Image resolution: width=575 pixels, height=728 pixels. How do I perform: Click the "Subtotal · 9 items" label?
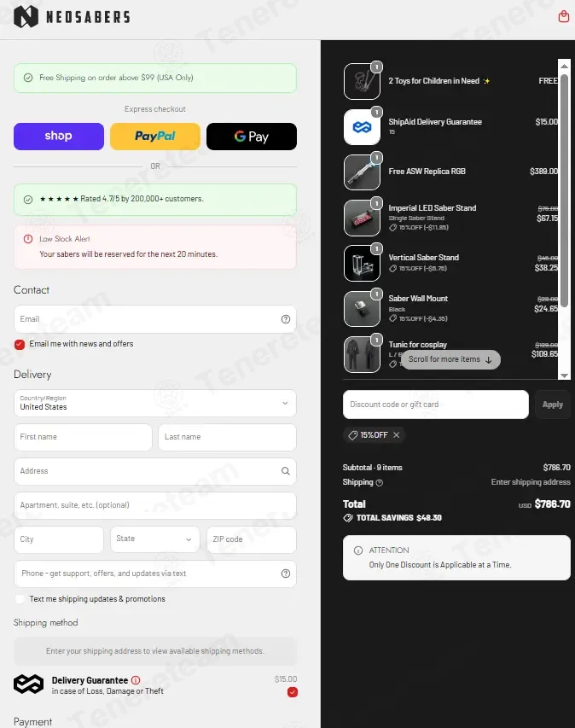click(x=372, y=468)
